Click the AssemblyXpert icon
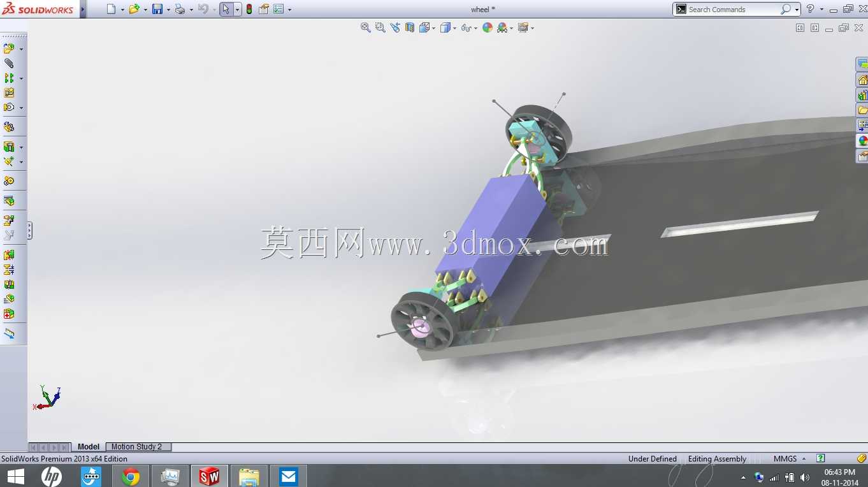The height and width of the screenshot is (487, 868). (9, 314)
